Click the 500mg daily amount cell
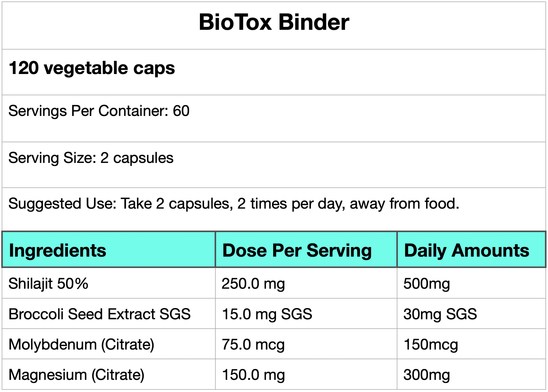 426,284
